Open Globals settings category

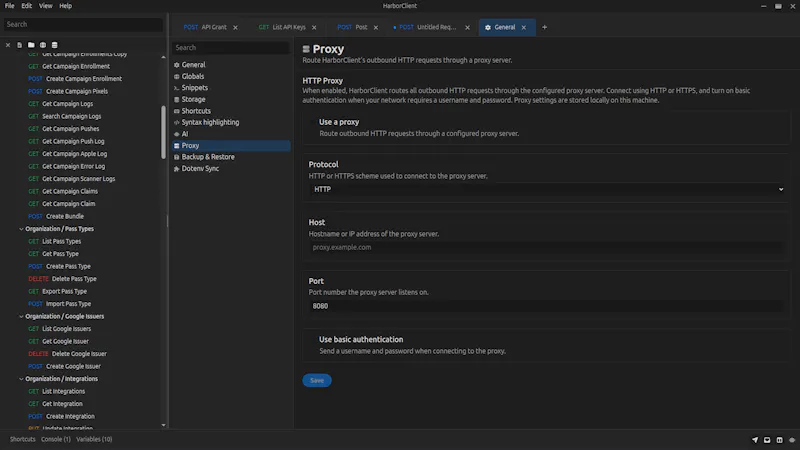click(231, 77)
